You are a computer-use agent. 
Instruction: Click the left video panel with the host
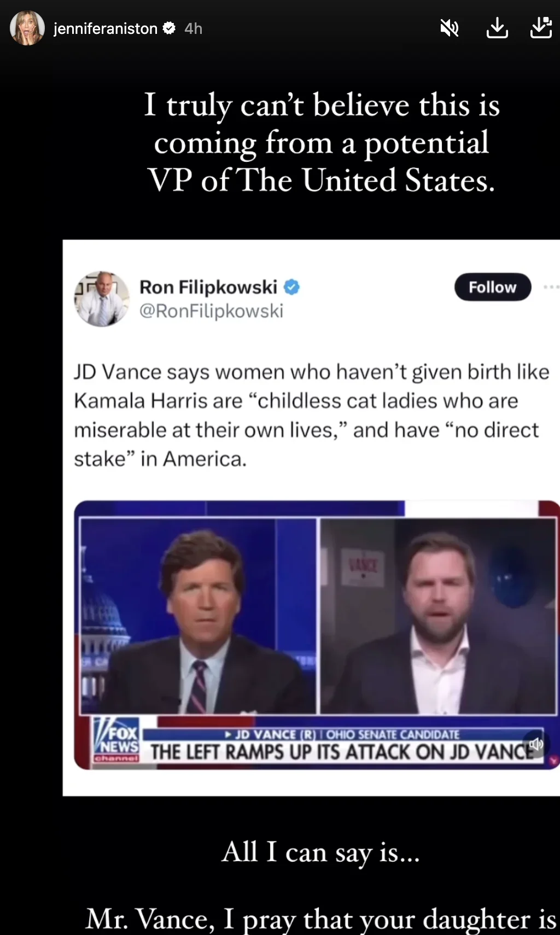tap(198, 616)
